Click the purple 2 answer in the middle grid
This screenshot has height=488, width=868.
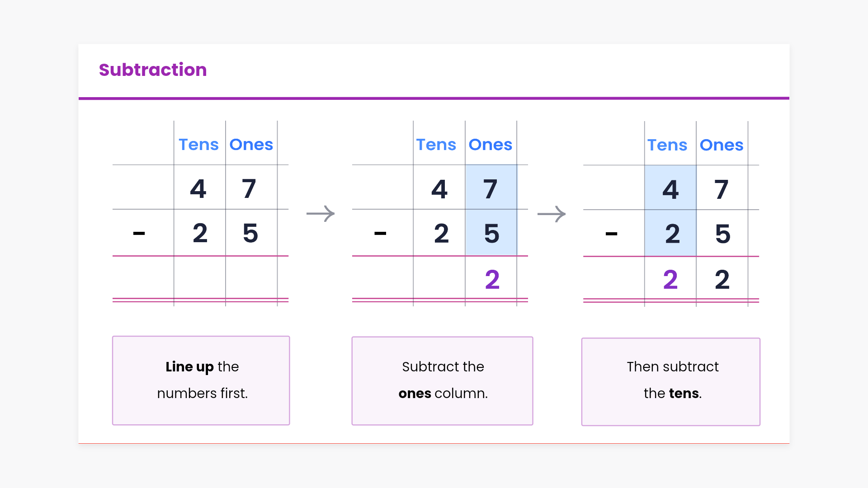[x=492, y=280]
